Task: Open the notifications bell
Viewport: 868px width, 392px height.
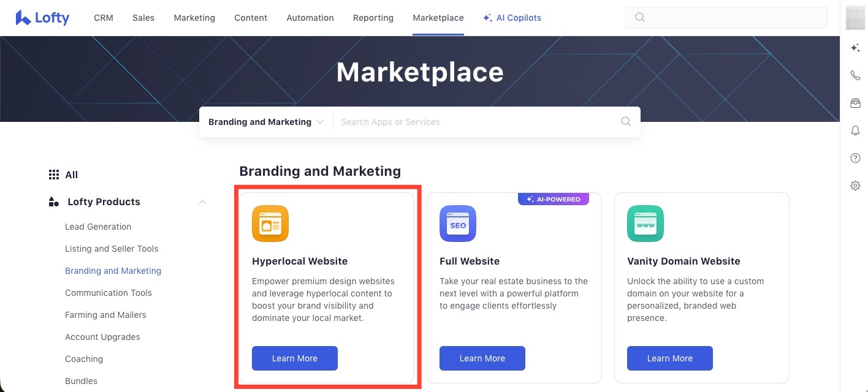Action: [x=855, y=130]
